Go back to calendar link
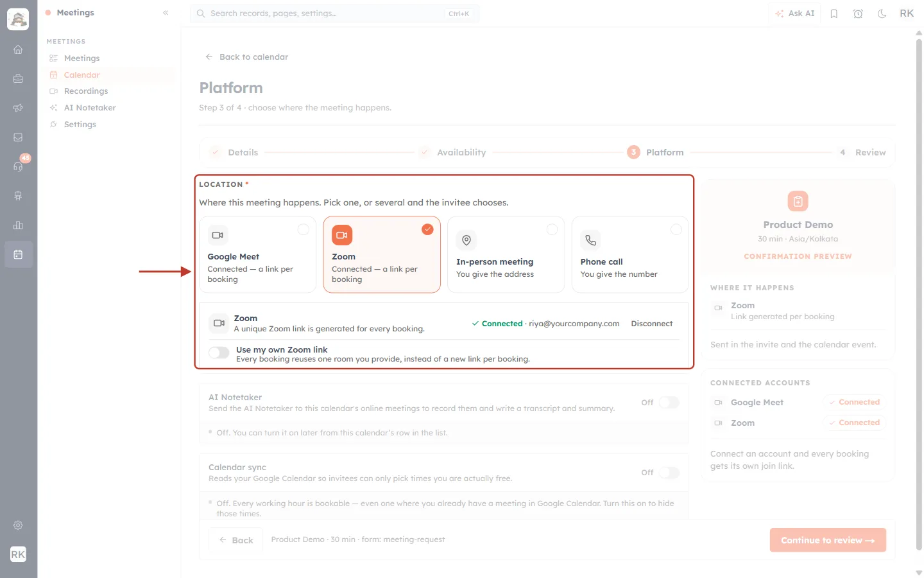Screen dimensions: 924x578 (x=247, y=57)
